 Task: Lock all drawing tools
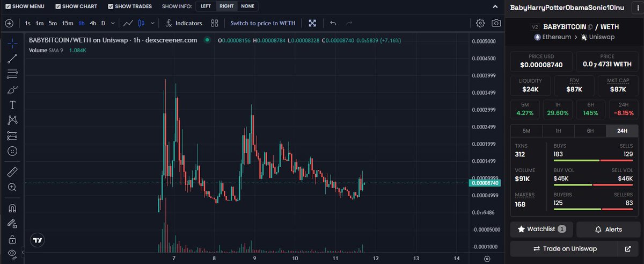13,239
